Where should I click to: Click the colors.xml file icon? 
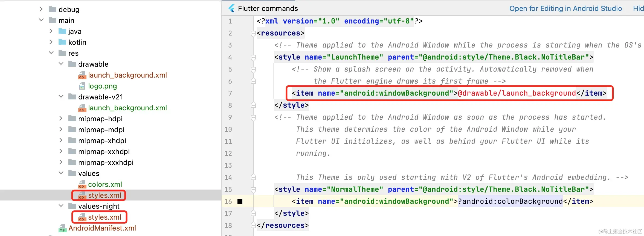point(82,185)
